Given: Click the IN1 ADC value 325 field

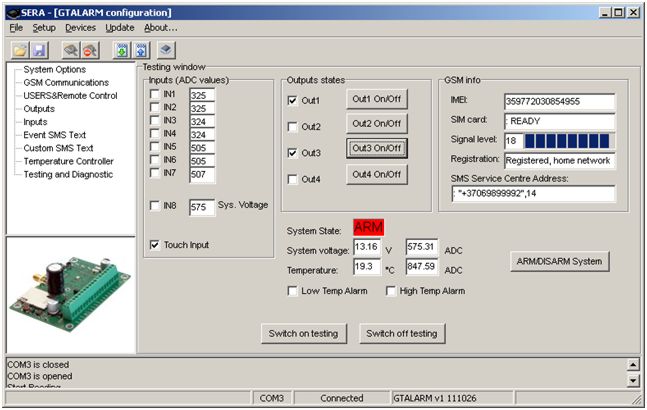Looking at the screenshot, I should tap(202, 95).
